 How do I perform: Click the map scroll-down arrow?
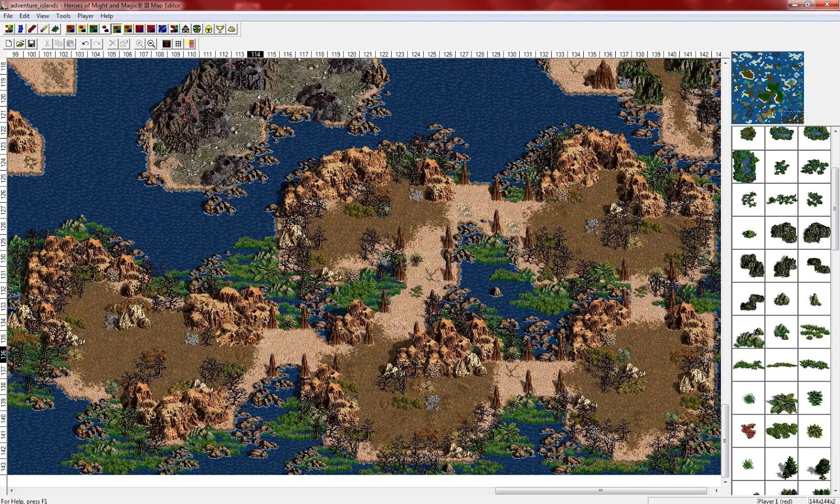click(725, 482)
